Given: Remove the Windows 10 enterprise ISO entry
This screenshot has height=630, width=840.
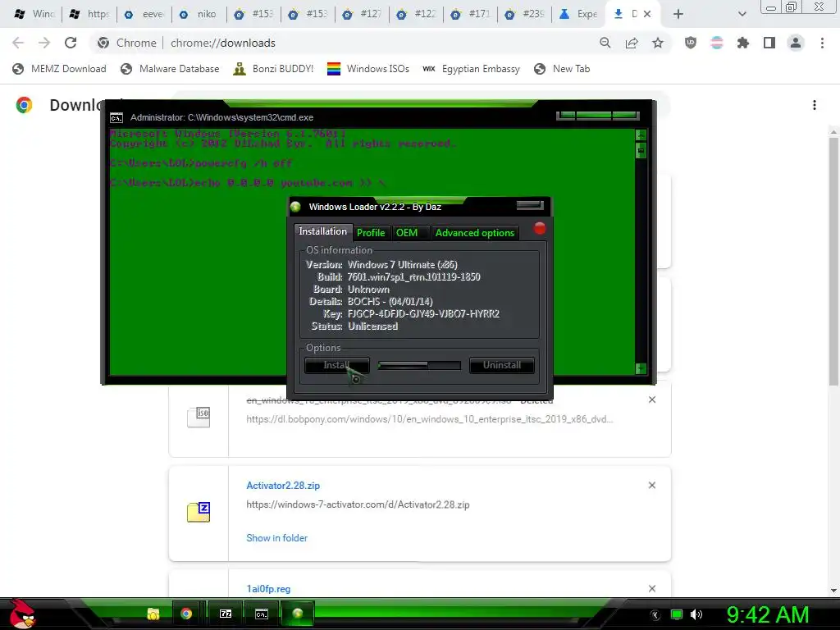Looking at the screenshot, I should [x=652, y=399].
